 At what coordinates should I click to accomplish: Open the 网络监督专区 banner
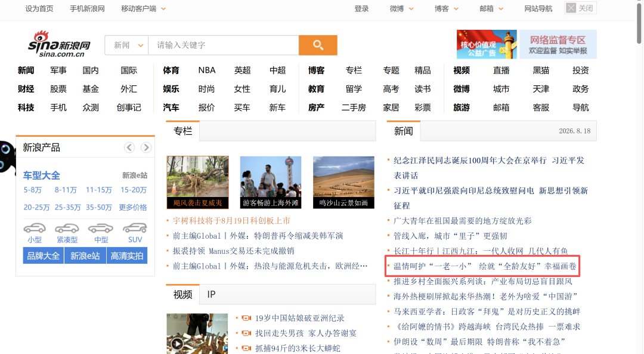point(558,44)
